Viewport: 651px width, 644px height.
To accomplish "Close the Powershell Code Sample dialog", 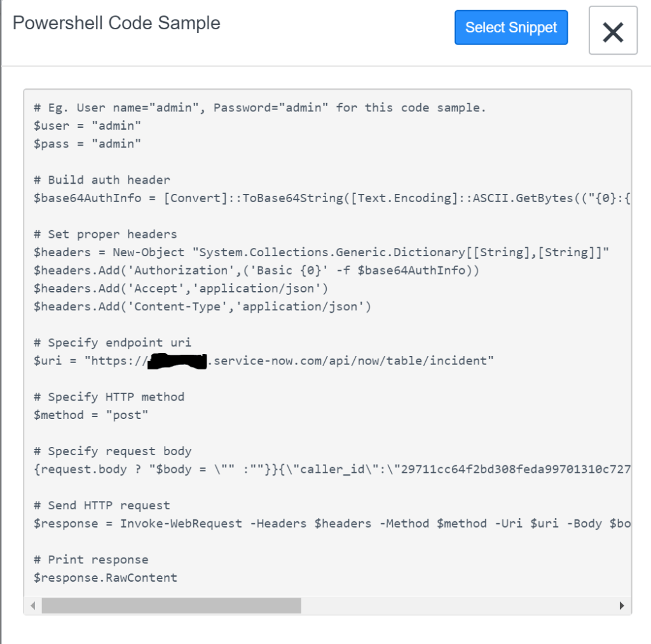I will [612, 31].
